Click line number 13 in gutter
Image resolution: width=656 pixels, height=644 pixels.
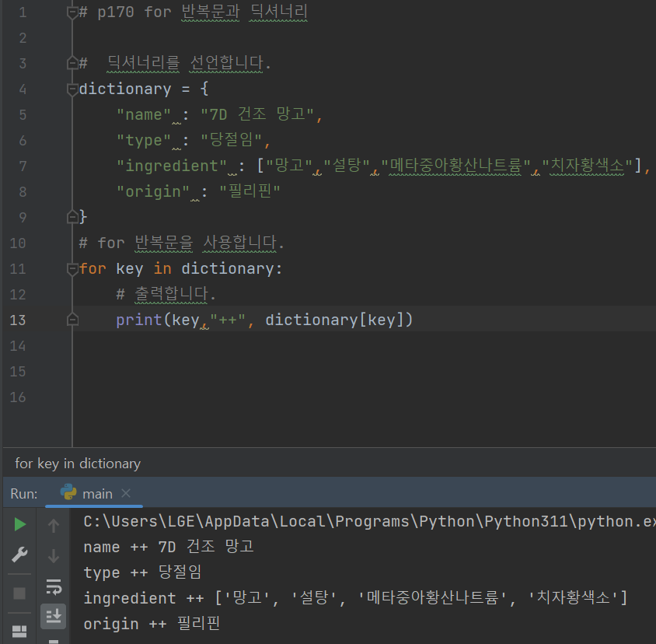(x=18, y=320)
